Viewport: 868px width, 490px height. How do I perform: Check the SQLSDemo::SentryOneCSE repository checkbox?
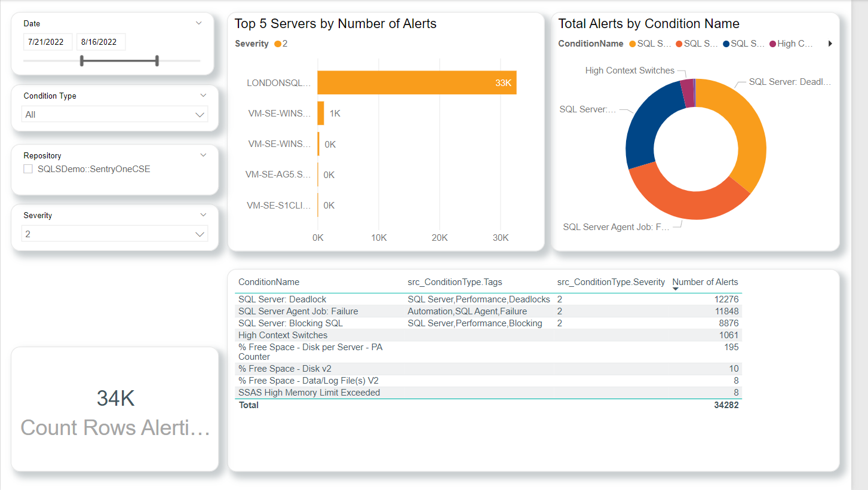click(28, 169)
